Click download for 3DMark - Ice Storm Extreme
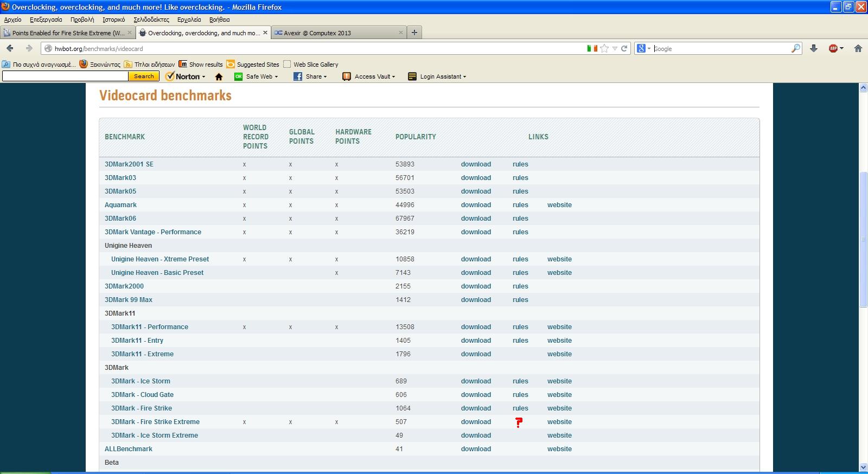The image size is (868, 474). coord(476,435)
